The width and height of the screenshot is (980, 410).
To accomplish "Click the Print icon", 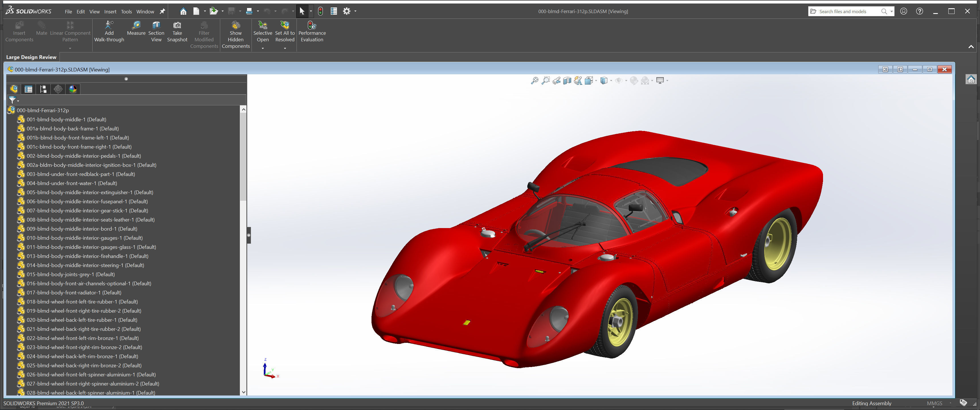I will (x=249, y=11).
